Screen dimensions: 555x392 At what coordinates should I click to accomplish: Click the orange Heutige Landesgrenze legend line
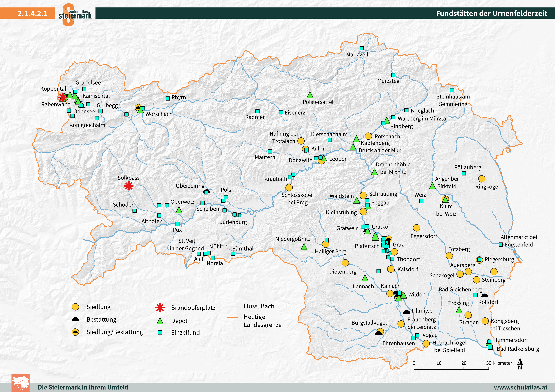[x=233, y=317]
